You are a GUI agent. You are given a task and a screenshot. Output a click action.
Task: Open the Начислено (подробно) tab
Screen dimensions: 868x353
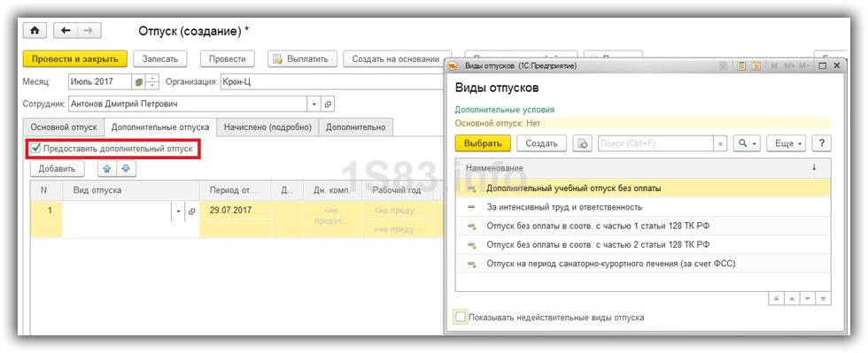coord(267,127)
